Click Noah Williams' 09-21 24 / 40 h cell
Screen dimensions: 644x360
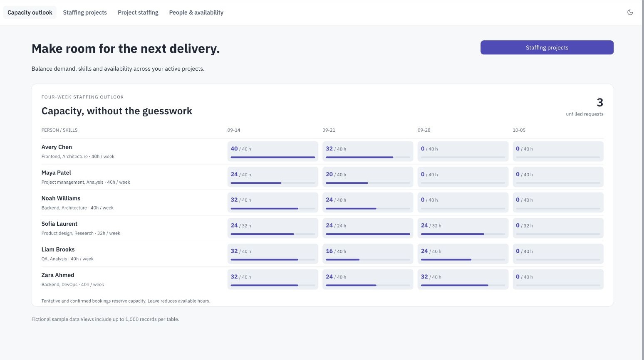(368, 202)
